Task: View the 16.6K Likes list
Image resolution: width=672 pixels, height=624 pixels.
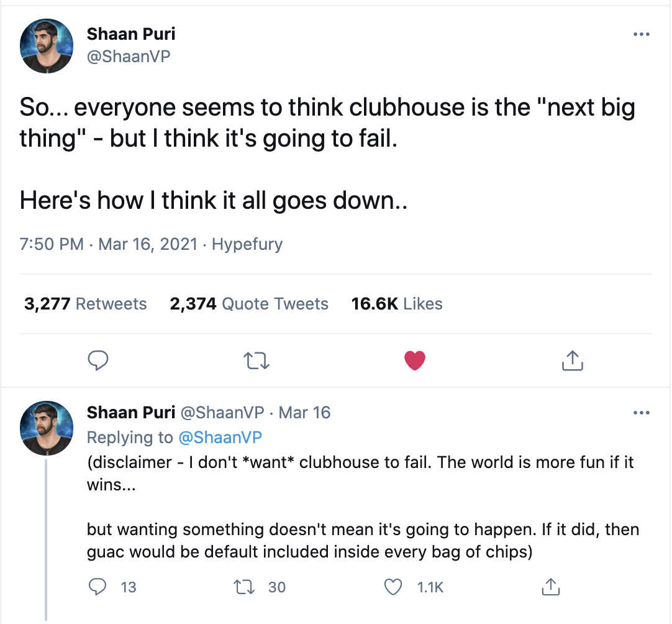Action: click(397, 304)
